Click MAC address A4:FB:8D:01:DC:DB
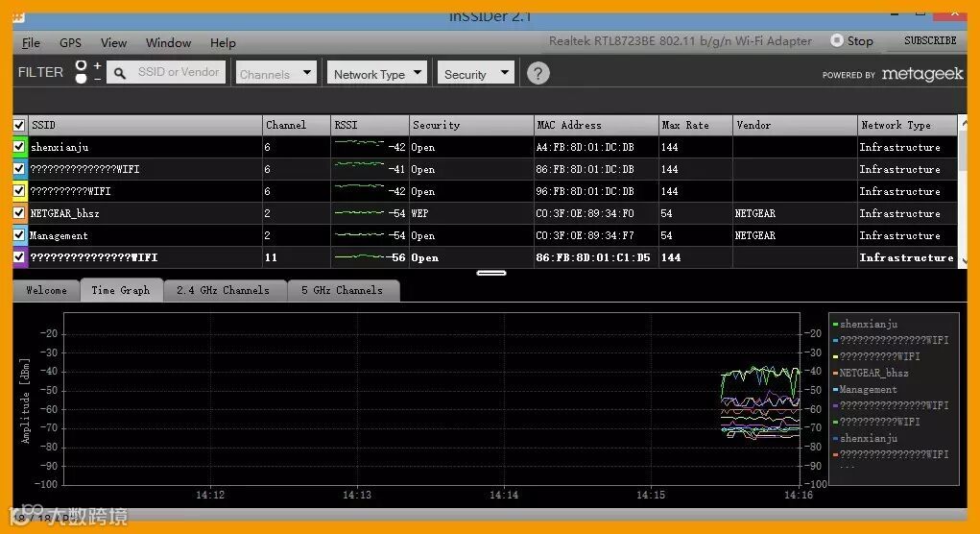The height and width of the screenshot is (534, 980). pos(585,148)
